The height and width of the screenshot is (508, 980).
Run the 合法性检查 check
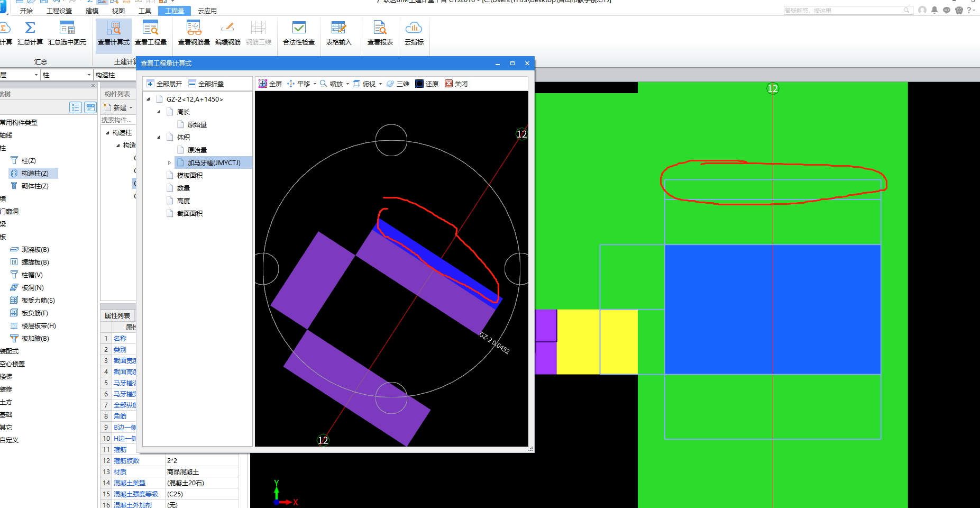click(299, 34)
